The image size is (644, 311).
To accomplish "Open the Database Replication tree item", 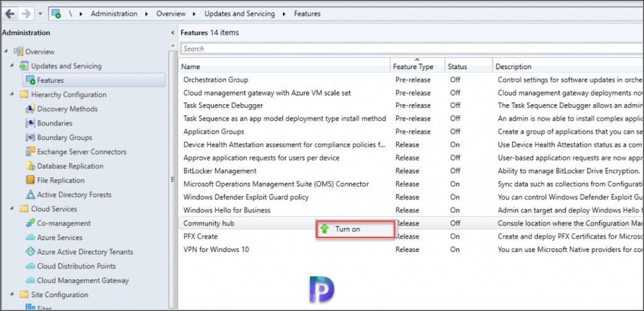I will (70, 166).
